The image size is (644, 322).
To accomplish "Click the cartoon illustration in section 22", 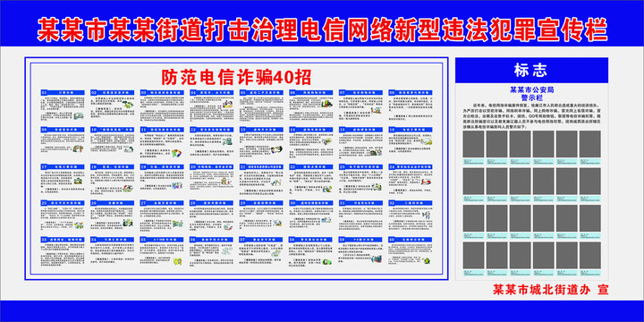I will click(326, 189).
